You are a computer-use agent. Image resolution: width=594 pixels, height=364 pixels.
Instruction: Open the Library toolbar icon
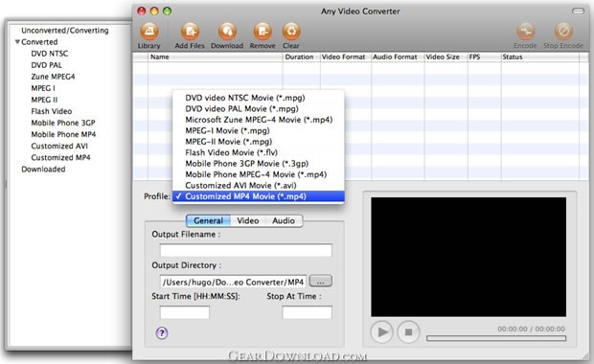coord(148,32)
